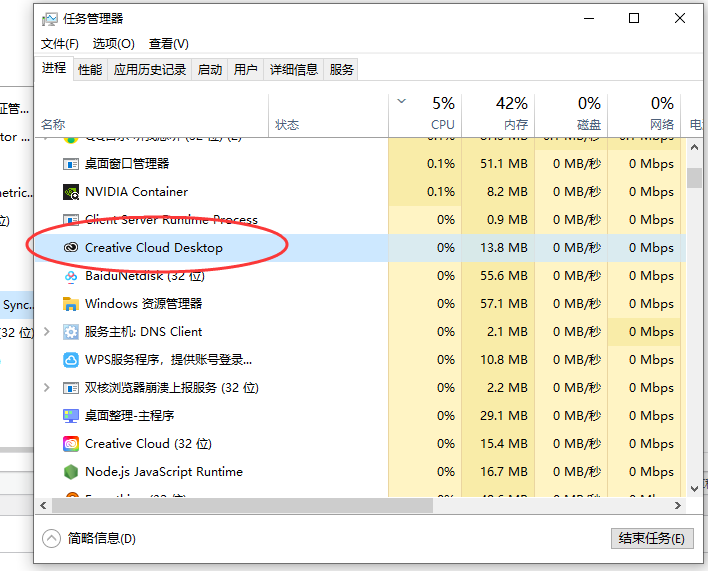Select the 桌面窗口管理器 process name

(127, 164)
